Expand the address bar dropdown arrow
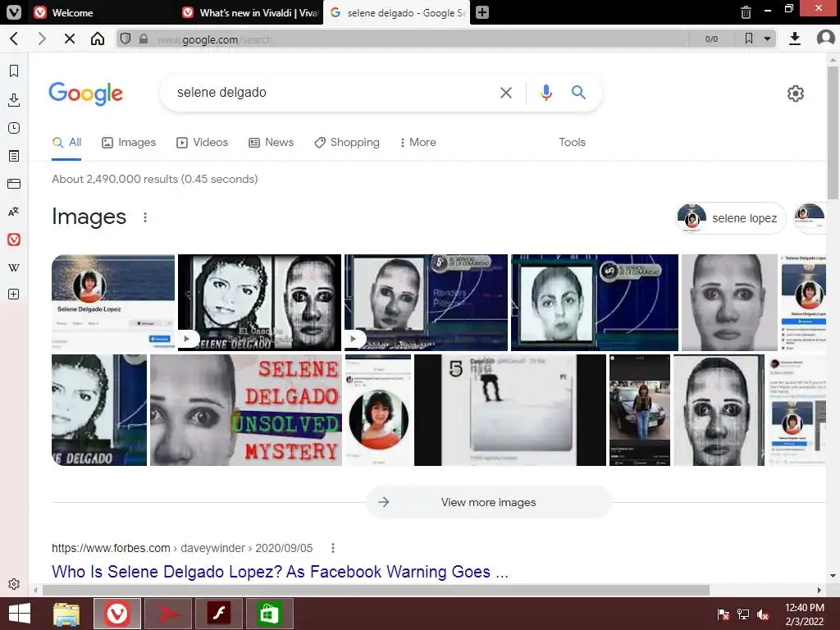Viewport: 840px width, 630px height. coord(767,39)
